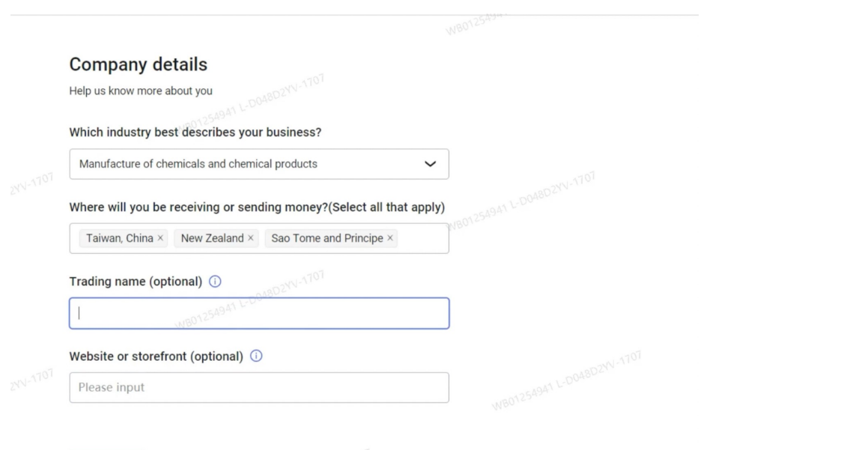Remove the New Zealand country tag
Image resolution: width=868 pixels, height=450 pixels.
(250, 238)
